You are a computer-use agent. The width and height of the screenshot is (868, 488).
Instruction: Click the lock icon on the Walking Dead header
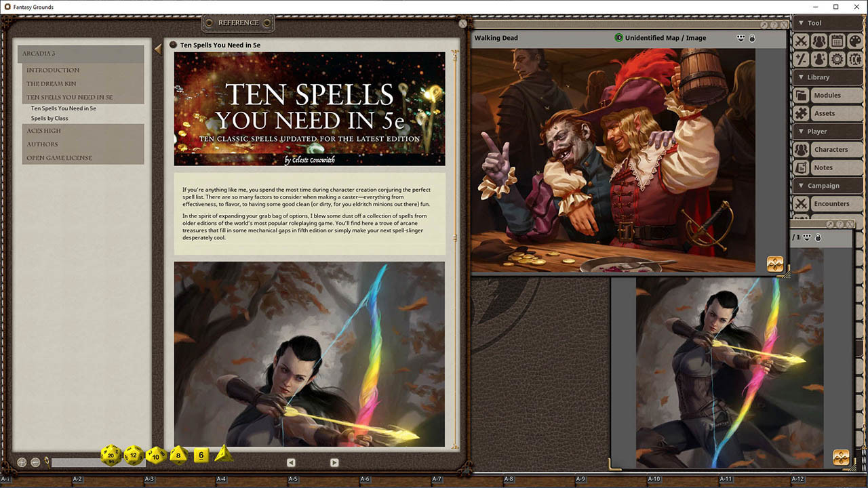pos(752,39)
